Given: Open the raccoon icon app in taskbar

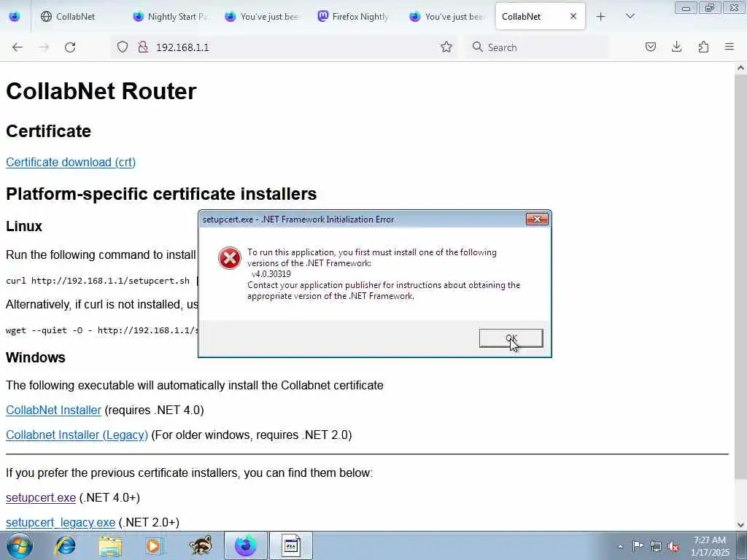Looking at the screenshot, I should coord(200,545).
